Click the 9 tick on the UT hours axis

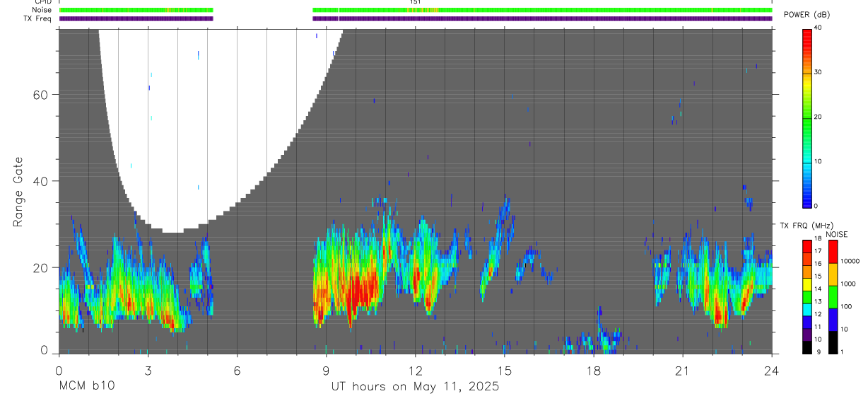pyautogui.click(x=326, y=369)
